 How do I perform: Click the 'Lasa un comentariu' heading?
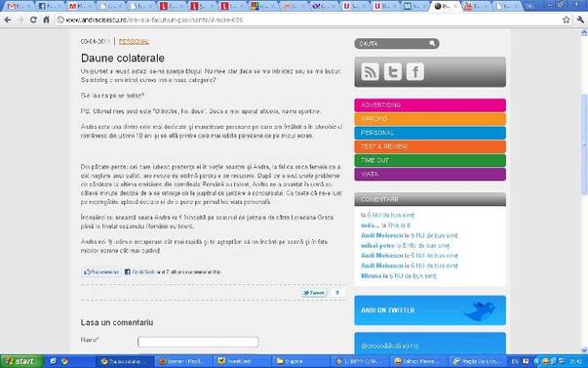[117, 322]
